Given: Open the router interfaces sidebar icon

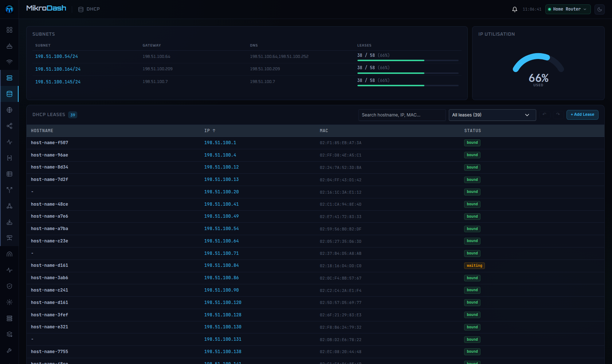Looking at the screenshot, I should [9, 46].
